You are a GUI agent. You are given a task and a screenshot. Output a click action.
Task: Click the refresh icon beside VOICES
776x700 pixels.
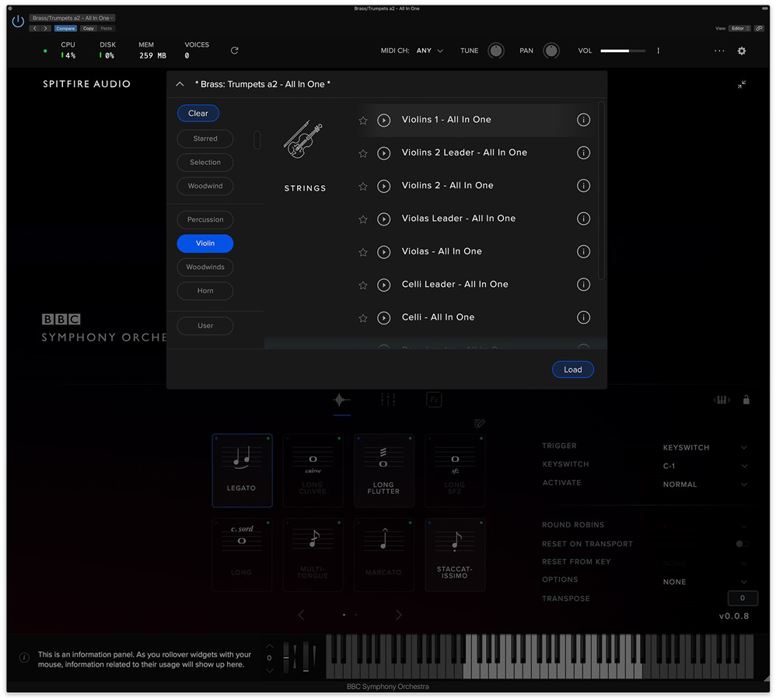(x=235, y=51)
